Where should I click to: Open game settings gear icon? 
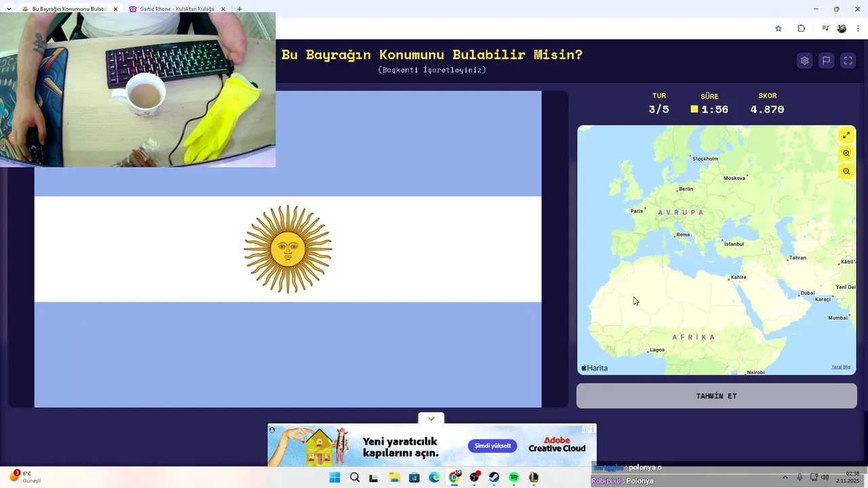[804, 60]
